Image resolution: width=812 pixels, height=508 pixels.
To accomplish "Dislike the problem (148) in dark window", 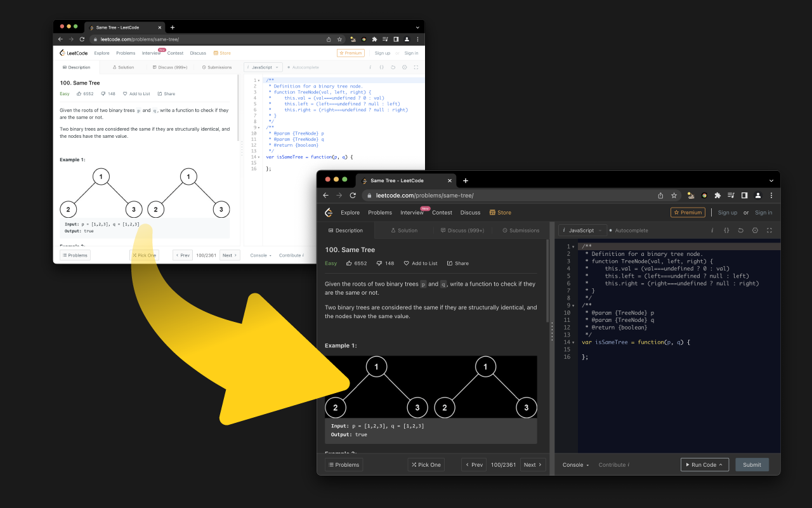I will coord(385,264).
